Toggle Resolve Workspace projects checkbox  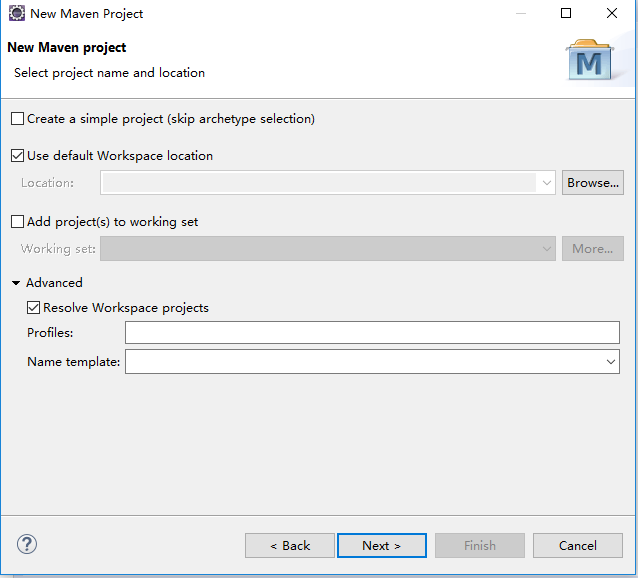click(x=33, y=308)
